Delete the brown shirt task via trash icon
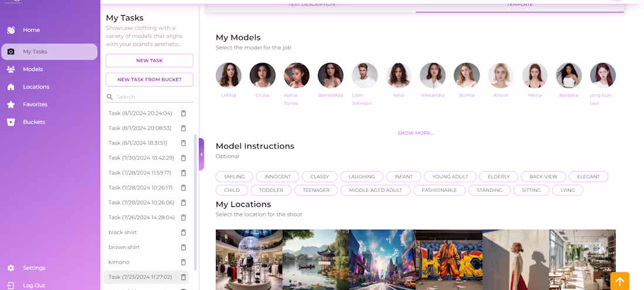The width and height of the screenshot is (644, 290). [184, 247]
